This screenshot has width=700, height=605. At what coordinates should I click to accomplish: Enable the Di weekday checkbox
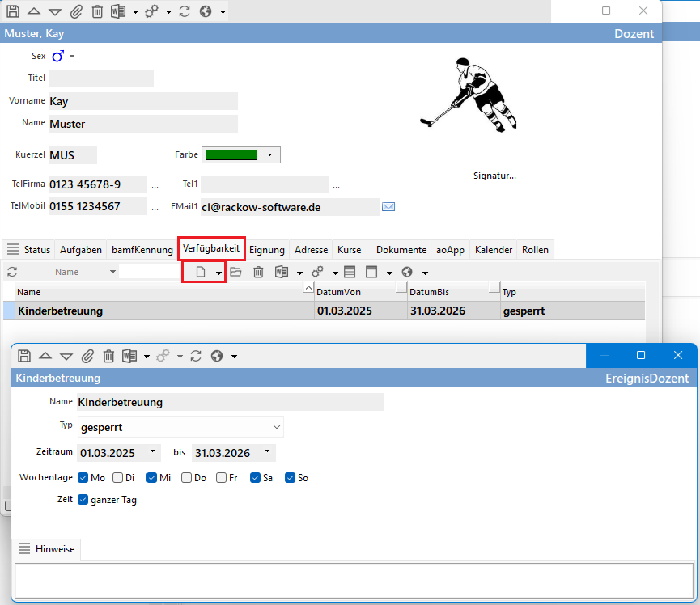pos(118,478)
